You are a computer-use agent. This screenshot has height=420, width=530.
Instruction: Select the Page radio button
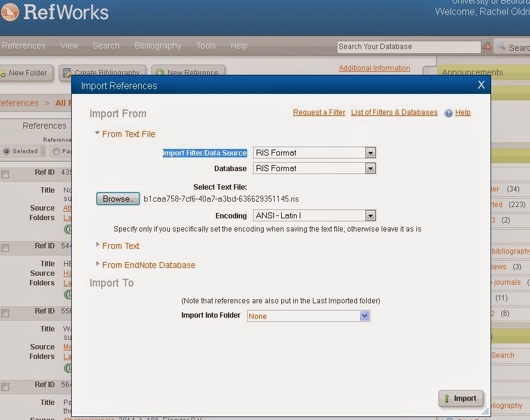click(56, 151)
